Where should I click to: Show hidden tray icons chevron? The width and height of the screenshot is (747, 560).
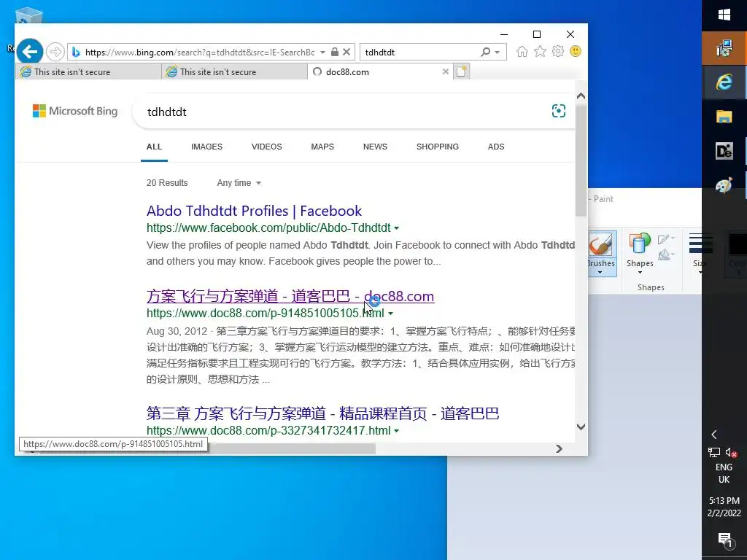click(x=714, y=435)
